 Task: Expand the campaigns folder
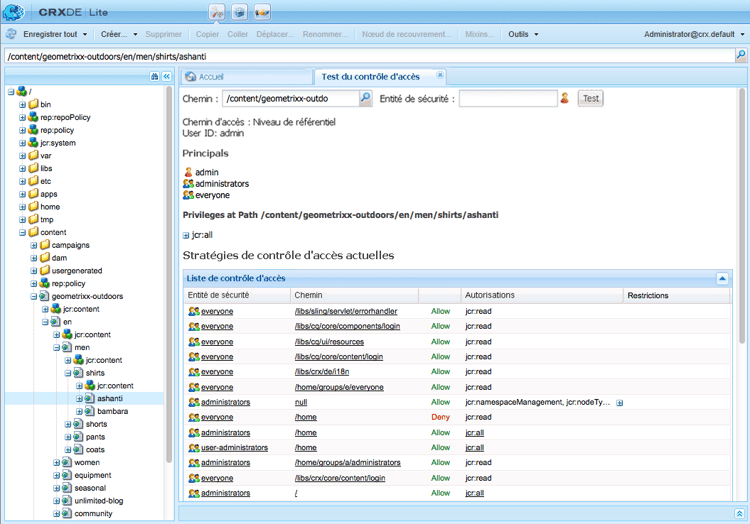click(x=33, y=245)
